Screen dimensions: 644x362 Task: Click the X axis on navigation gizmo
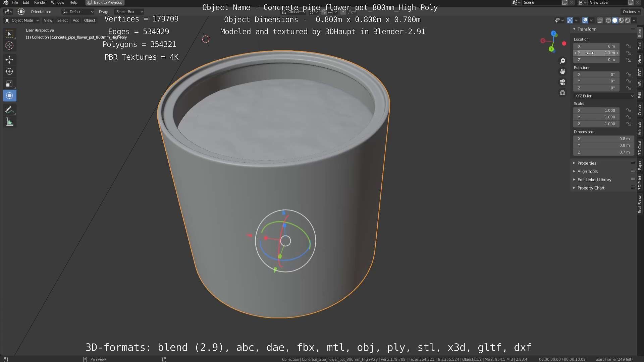click(543, 41)
